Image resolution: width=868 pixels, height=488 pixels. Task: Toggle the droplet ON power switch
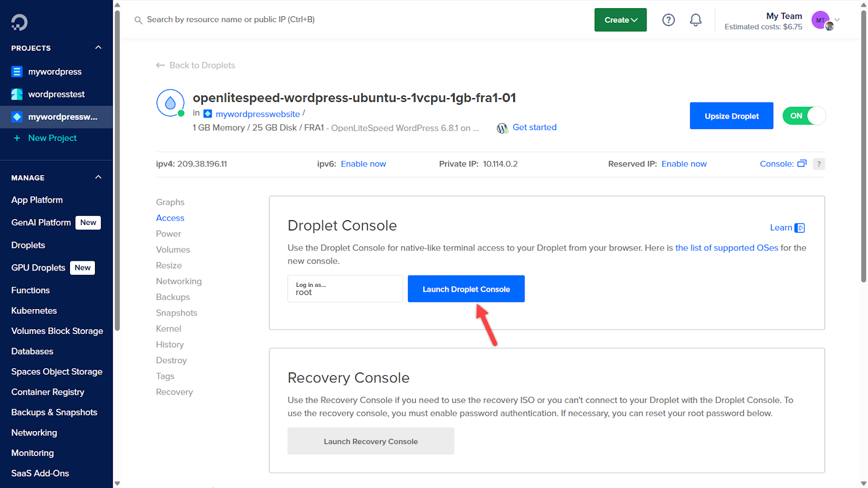click(804, 115)
